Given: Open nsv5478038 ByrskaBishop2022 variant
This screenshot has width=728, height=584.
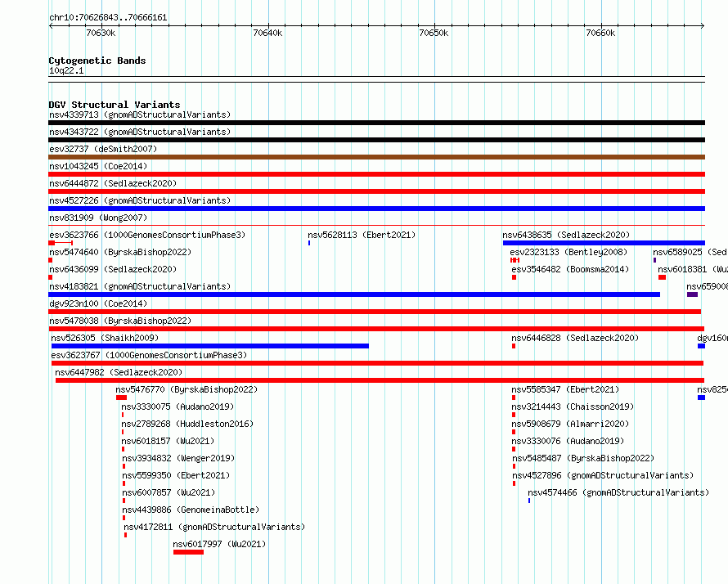Looking at the screenshot, I should point(120,321).
